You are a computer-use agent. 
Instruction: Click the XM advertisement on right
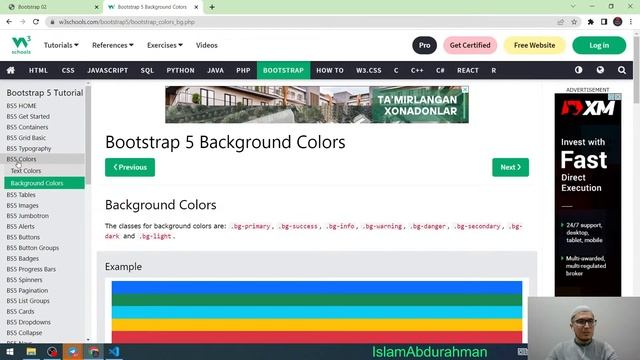[x=588, y=195]
